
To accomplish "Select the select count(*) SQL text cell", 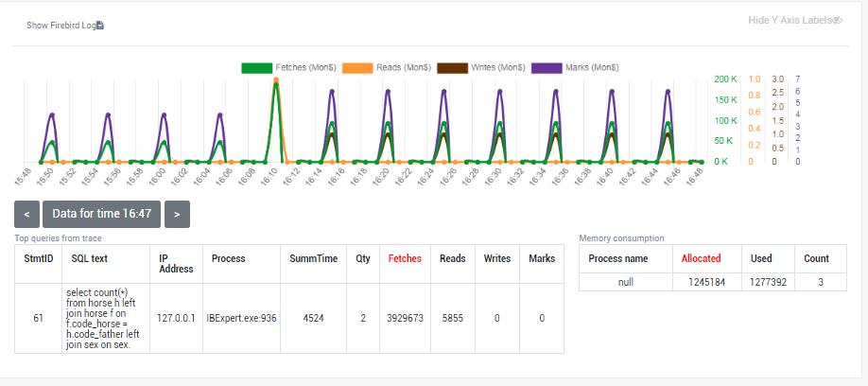I will 105,319.
